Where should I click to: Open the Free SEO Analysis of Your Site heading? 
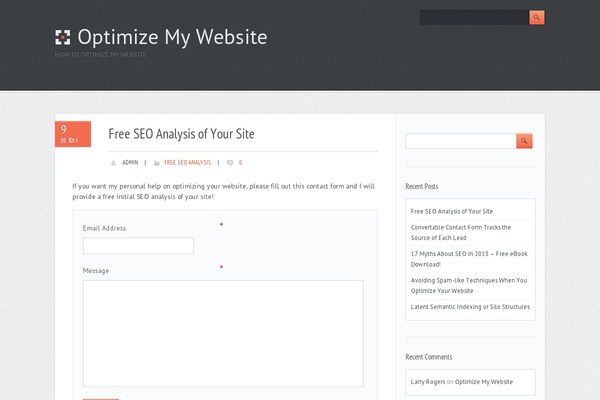click(x=181, y=134)
